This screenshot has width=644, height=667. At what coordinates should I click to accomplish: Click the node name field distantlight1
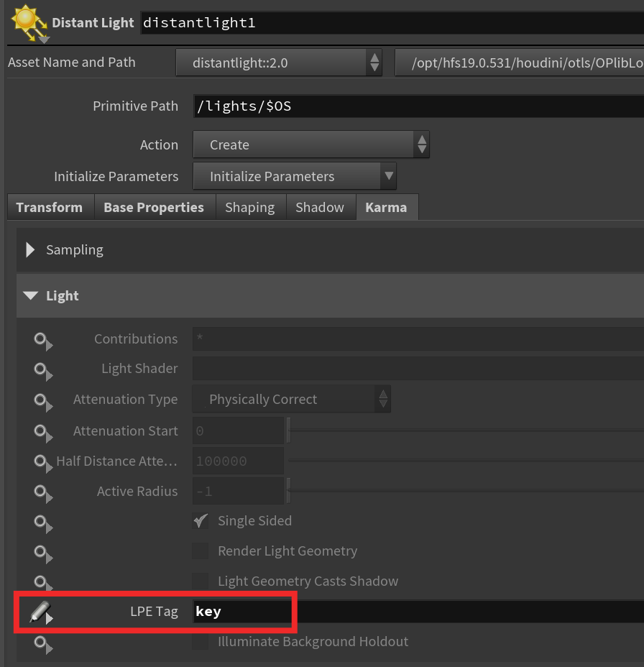(392, 22)
